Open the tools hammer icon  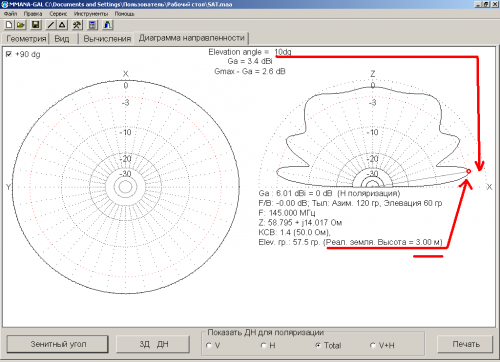point(77,25)
